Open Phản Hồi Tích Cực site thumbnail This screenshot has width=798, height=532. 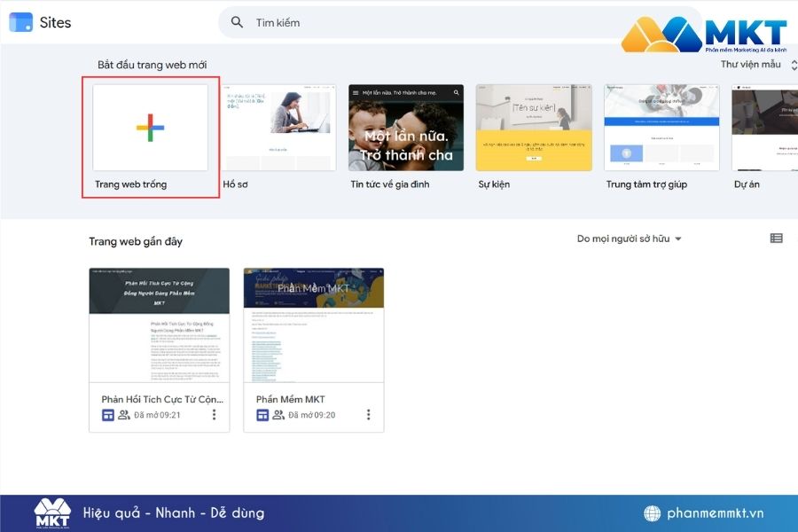pos(160,325)
